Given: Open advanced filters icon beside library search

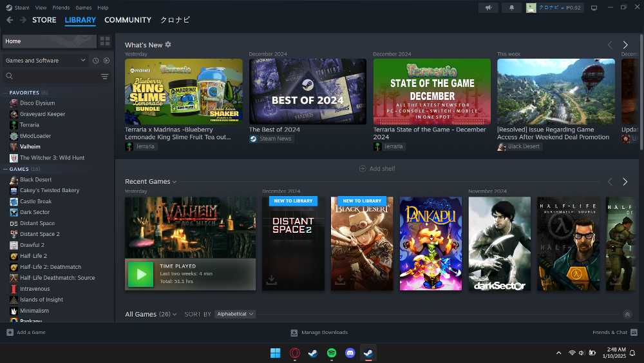Looking at the screenshot, I should coord(104,76).
